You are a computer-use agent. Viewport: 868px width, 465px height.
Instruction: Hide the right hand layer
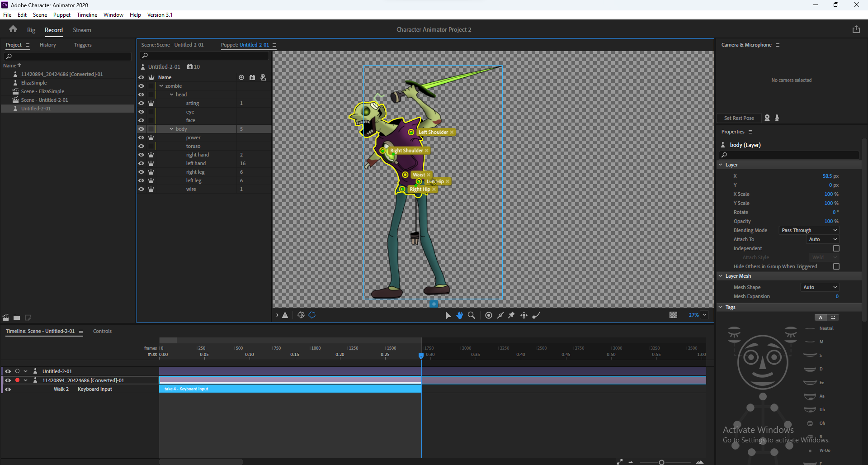pos(142,155)
